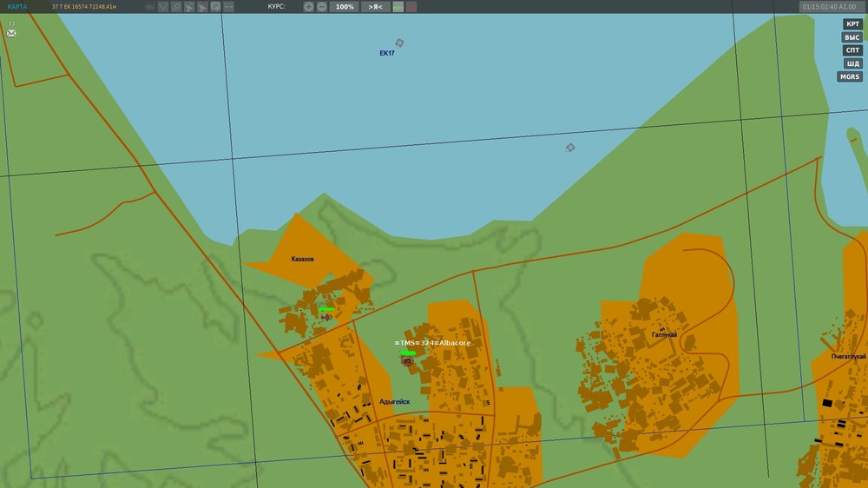Click the second satellite dish icon with red mark
This screenshot has width=868, height=488.
point(202,7)
